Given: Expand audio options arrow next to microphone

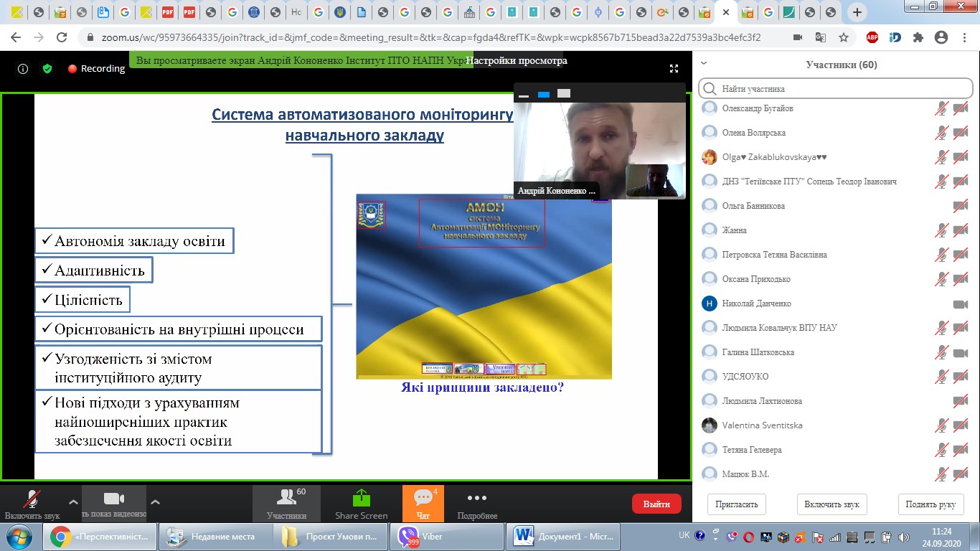Looking at the screenshot, I should tap(72, 501).
